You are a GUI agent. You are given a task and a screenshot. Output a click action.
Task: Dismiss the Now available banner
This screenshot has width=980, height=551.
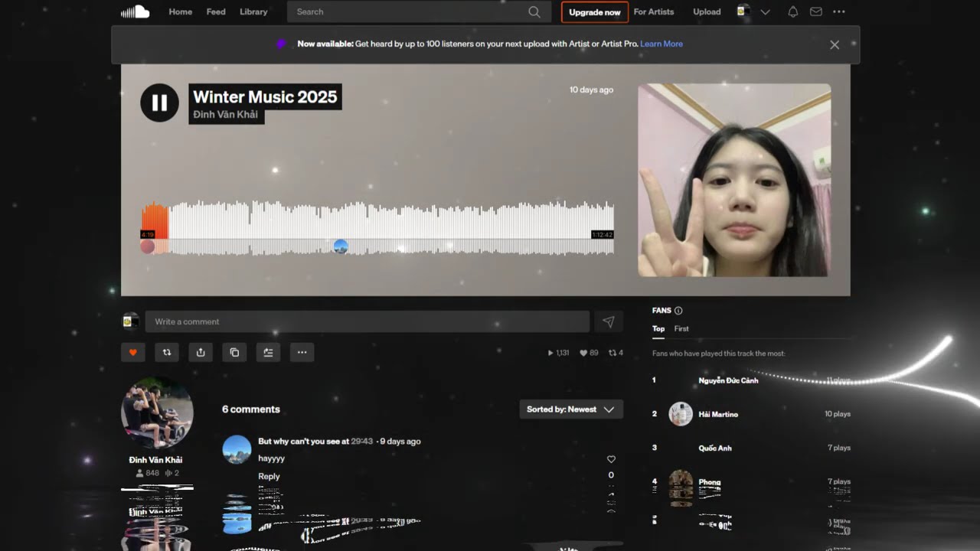click(x=835, y=44)
